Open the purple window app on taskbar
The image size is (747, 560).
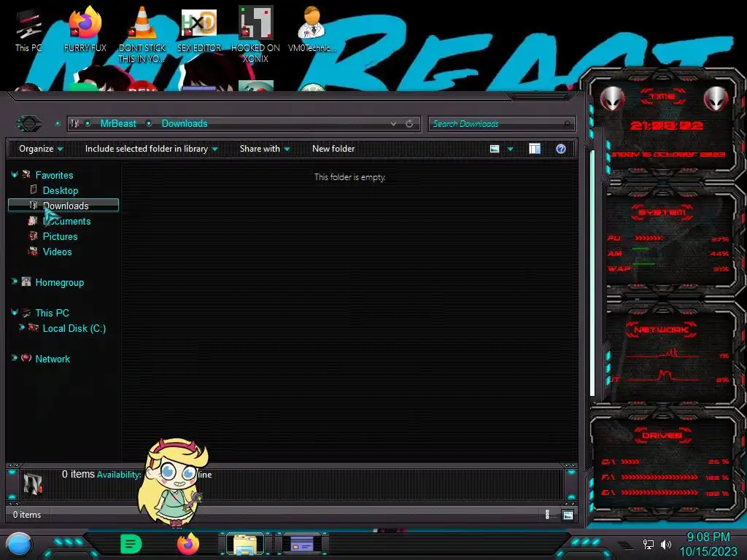pos(302,544)
